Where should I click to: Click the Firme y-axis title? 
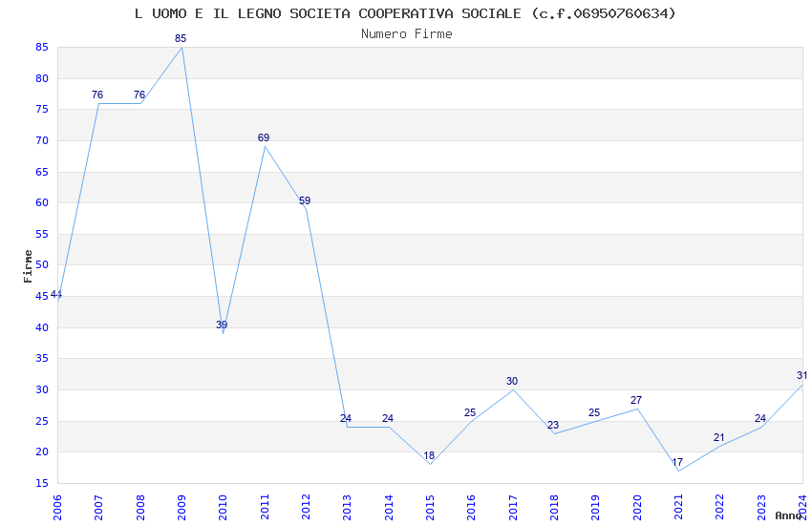28,266
